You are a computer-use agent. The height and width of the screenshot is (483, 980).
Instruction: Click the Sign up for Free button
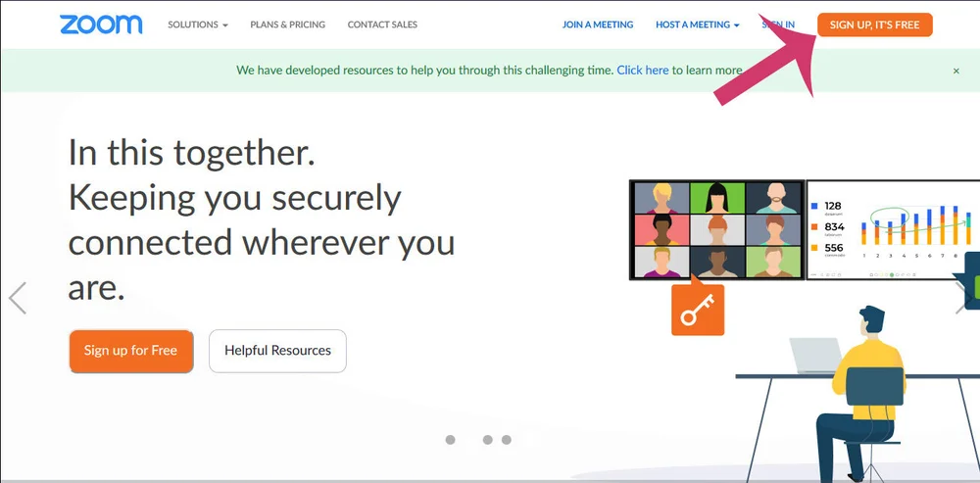(130, 351)
